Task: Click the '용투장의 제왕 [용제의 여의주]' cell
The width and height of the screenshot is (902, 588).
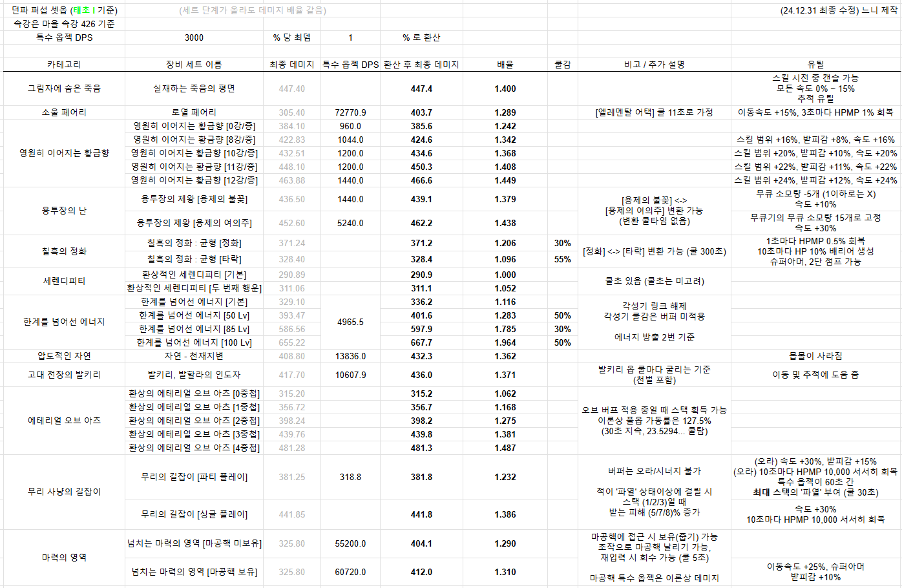Action: [194, 223]
